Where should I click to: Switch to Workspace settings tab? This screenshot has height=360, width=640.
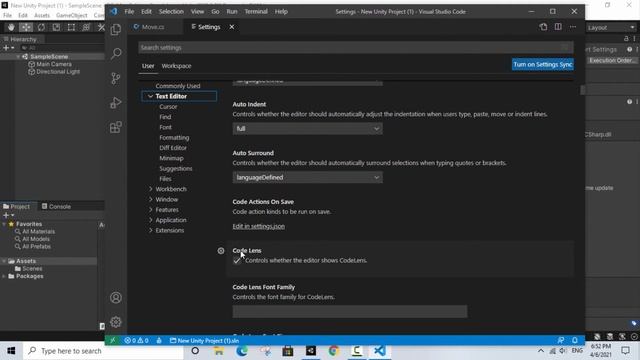tap(176, 66)
